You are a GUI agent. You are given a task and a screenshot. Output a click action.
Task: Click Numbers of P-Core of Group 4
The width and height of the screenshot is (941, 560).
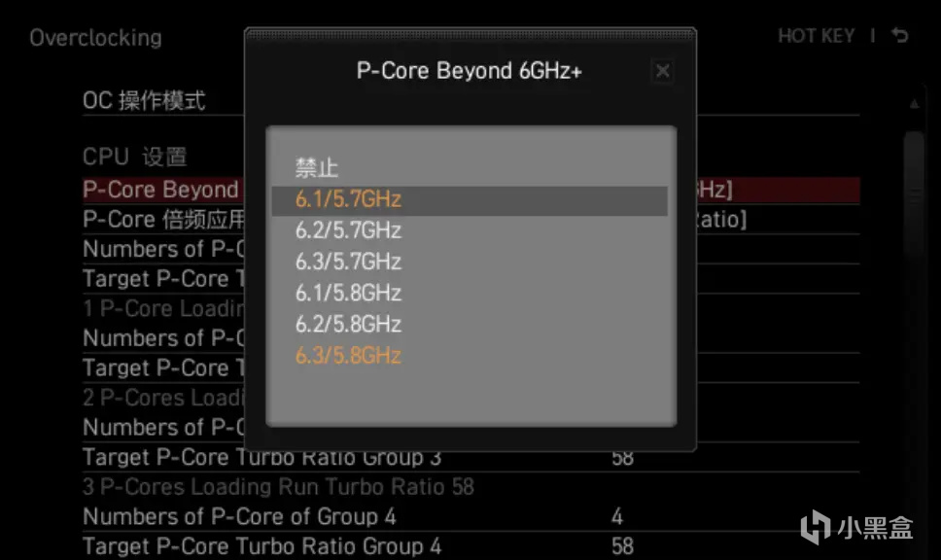pyautogui.click(x=239, y=516)
